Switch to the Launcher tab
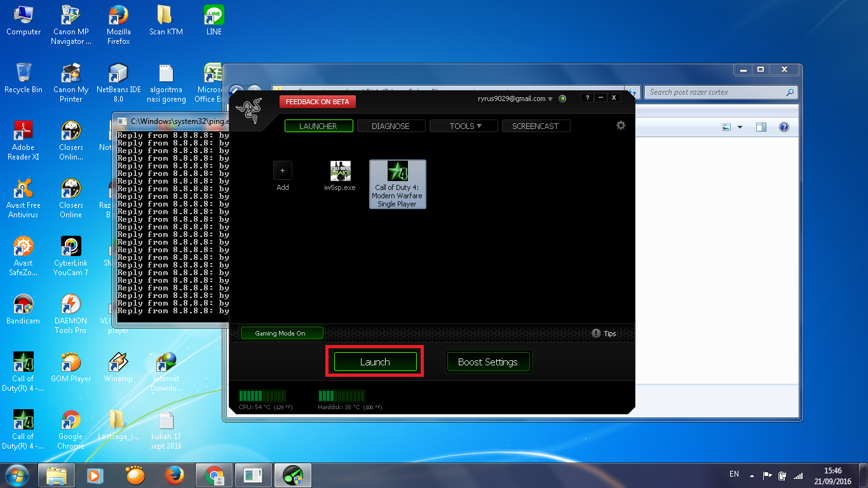The image size is (868, 488). (x=318, y=126)
